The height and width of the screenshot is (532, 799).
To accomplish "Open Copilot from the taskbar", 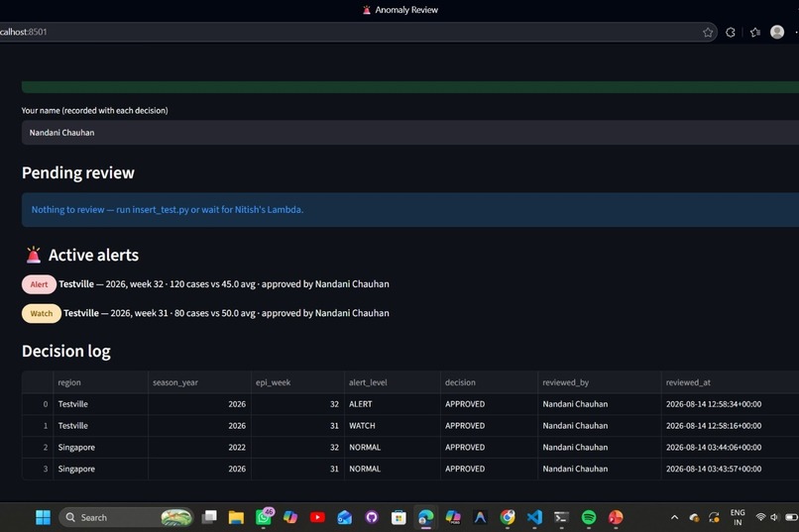I will [x=290, y=518].
